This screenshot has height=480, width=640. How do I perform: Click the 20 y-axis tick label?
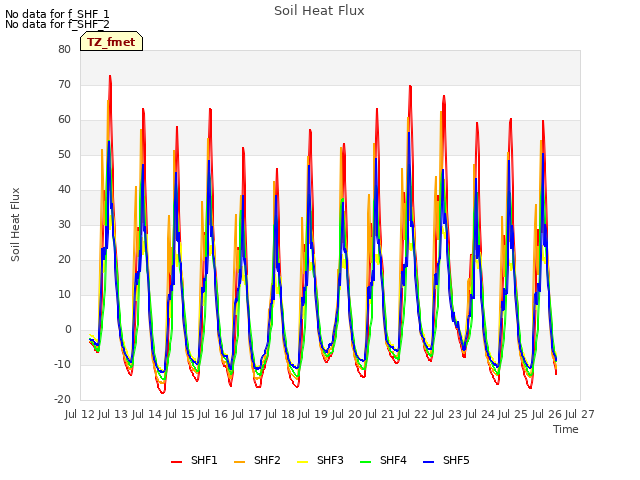pyautogui.click(x=64, y=260)
